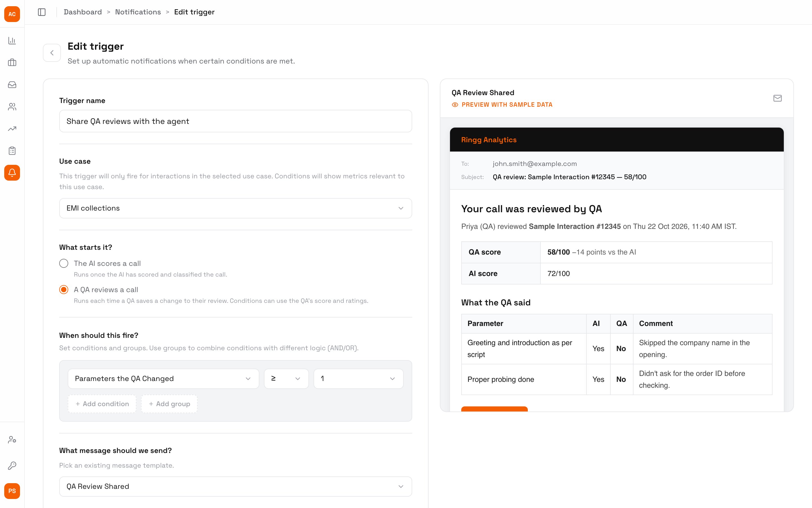The width and height of the screenshot is (812, 508).
Task: Click the Trigger name input field
Action: 235,121
